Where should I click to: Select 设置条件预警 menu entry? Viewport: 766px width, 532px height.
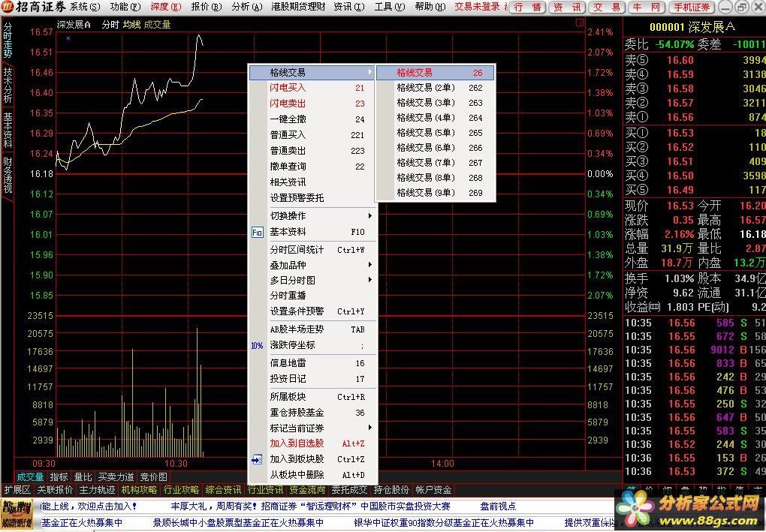[x=313, y=311]
